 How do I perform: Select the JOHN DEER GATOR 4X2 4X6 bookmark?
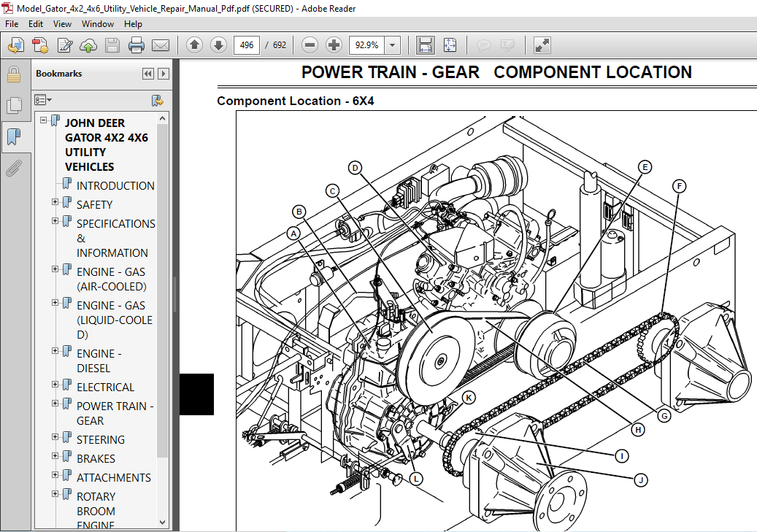click(x=106, y=144)
